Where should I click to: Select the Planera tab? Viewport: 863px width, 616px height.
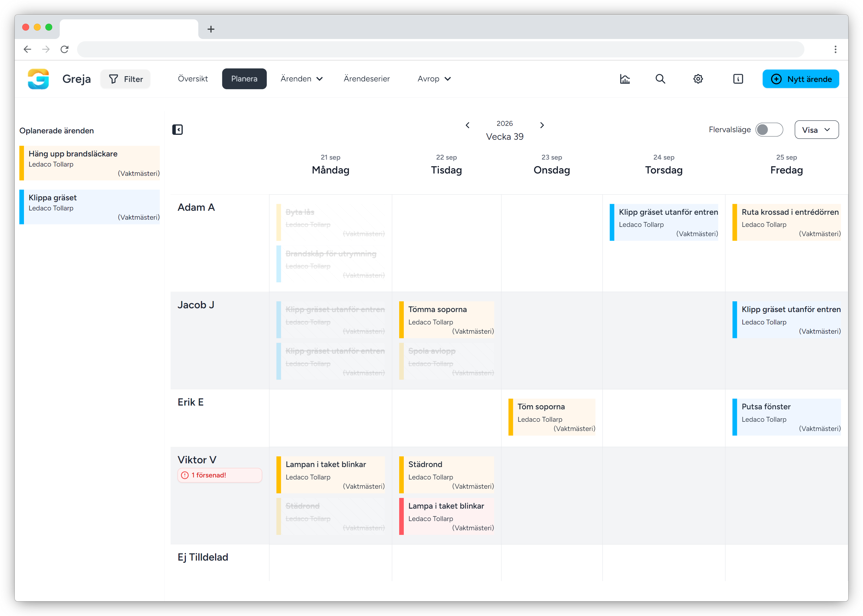pyautogui.click(x=244, y=79)
